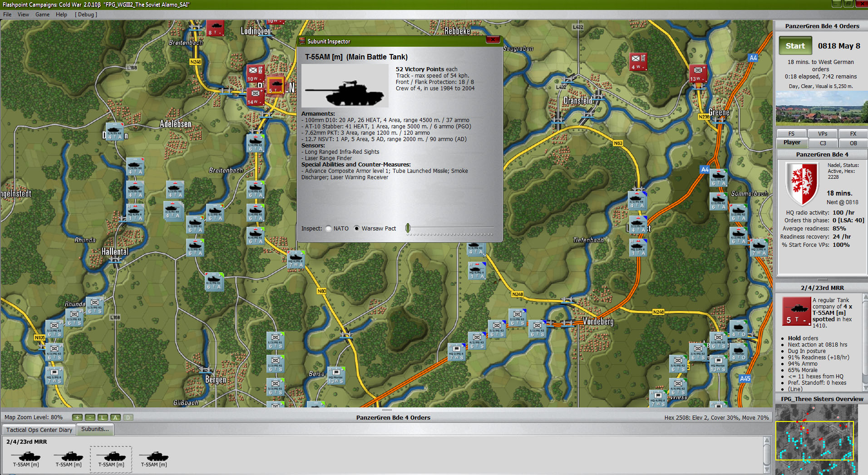Open the FS panel button
Viewport: 868px width, 475px height.
pyautogui.click(x=791, y=133)
